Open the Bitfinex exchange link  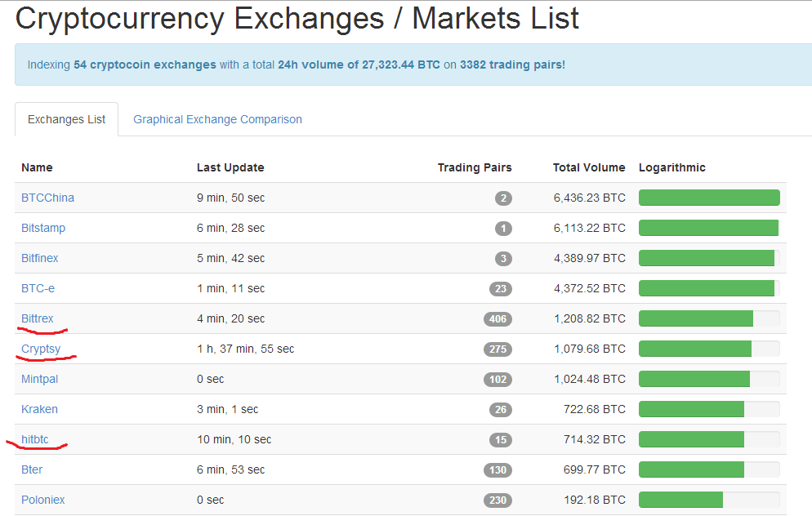pyautogui.click(x=40, y=258)
